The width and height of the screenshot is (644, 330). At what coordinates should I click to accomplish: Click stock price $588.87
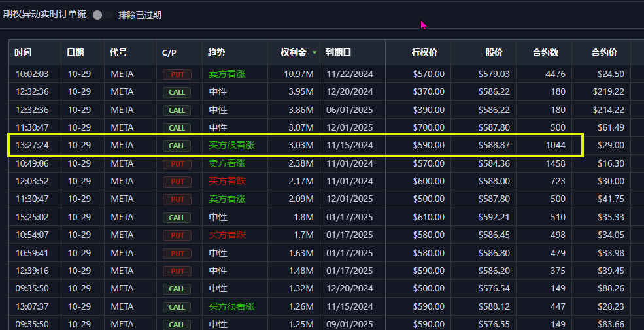coord(494,145)
